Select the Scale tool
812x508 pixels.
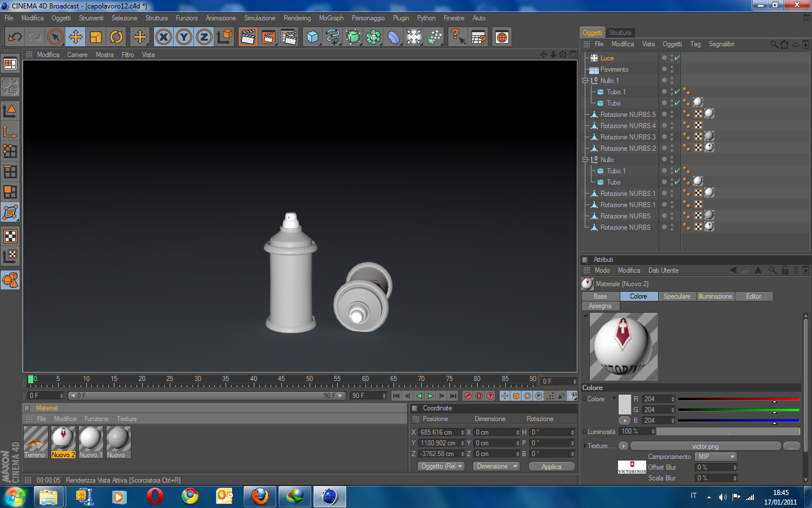96,37
